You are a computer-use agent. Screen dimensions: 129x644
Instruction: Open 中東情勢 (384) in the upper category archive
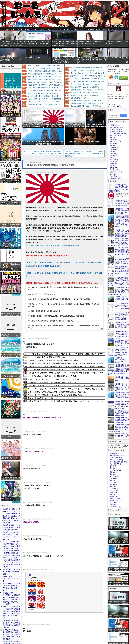[x=114, y=125]
